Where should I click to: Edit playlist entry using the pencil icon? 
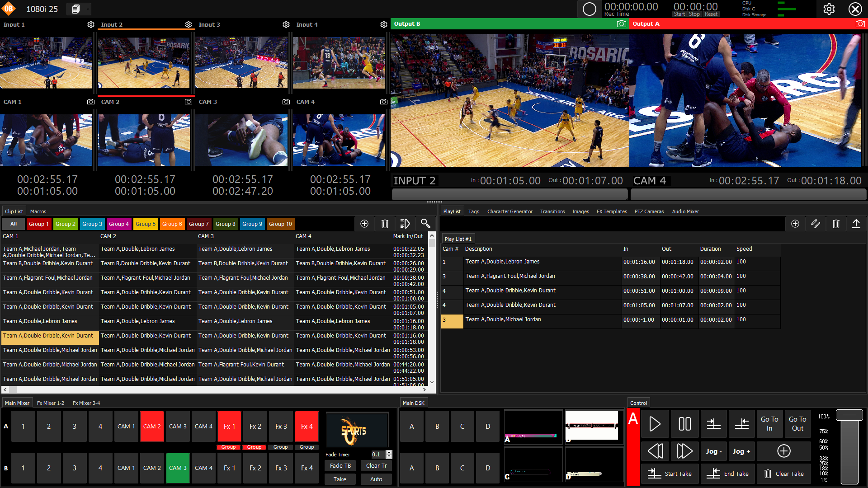pos(816,224)
